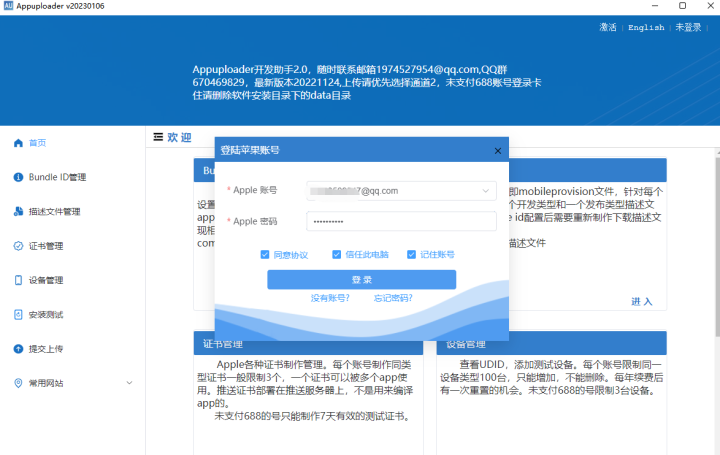720x455 pixels.
Task: Click 激活 in the top bar
Action: [x=608, y=28]
